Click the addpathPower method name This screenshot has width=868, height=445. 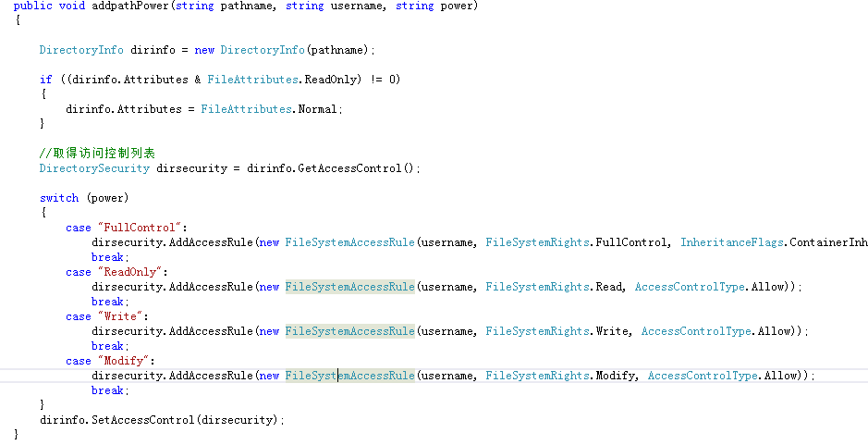tap(129, 6)
